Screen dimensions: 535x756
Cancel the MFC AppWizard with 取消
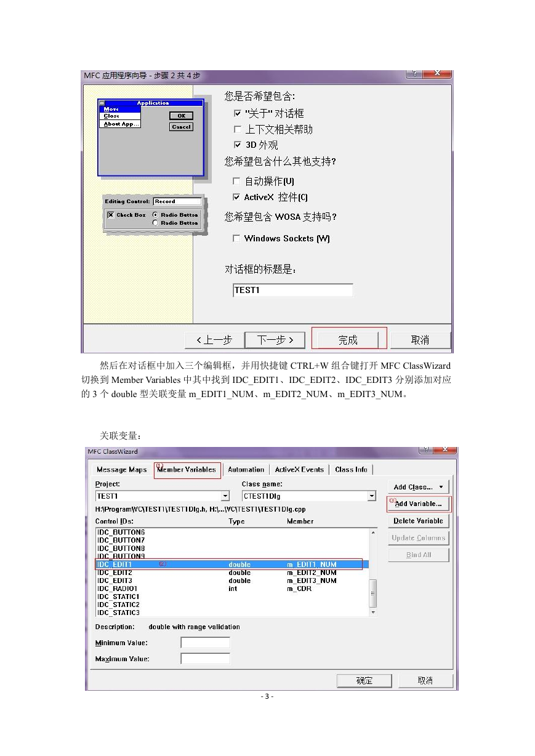click(420, 340)
